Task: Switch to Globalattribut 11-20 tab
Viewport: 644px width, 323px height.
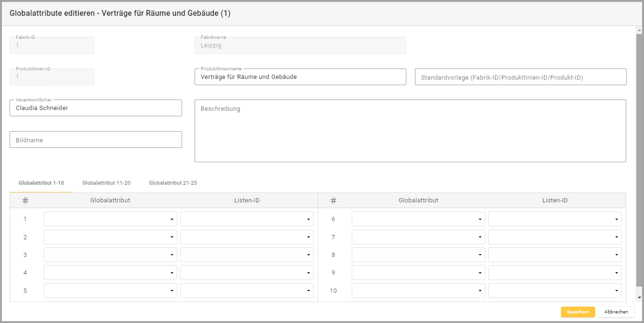Action: (106, 183)
